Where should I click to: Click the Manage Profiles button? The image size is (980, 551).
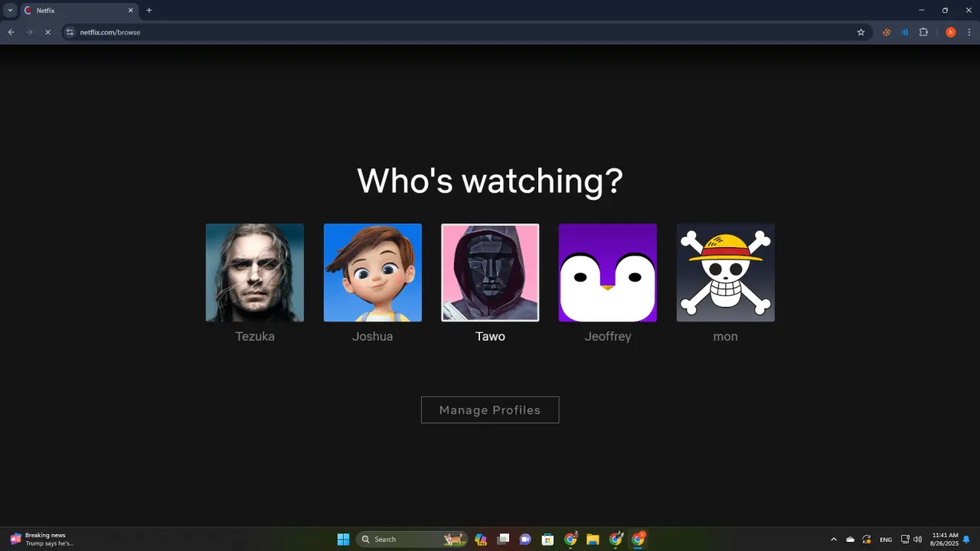tap(490, 409)
